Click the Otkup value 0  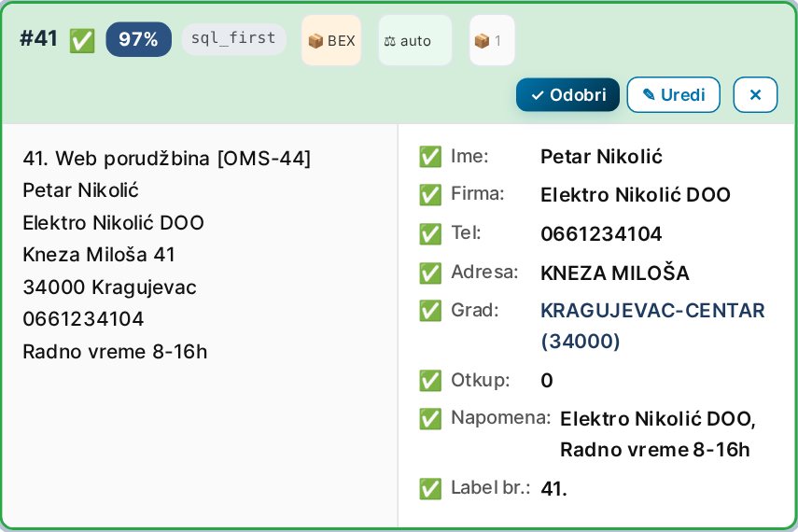pyautogui.click(x=547, y=380)
